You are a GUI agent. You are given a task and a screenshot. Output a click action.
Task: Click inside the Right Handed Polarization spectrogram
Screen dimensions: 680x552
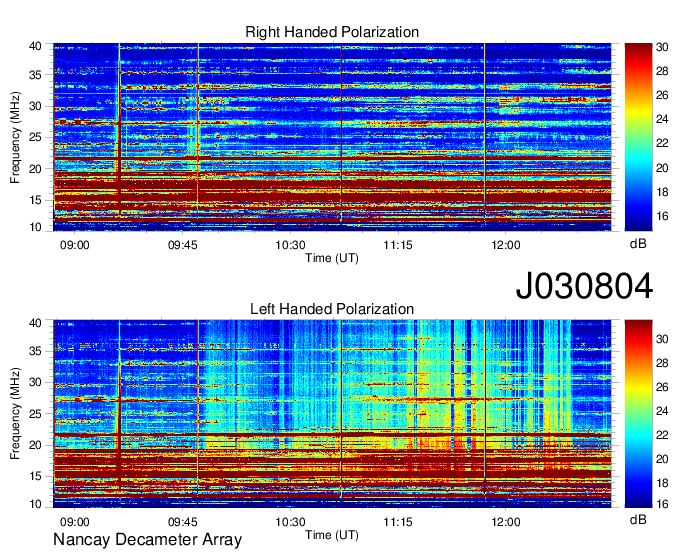(x=332, y=137)
